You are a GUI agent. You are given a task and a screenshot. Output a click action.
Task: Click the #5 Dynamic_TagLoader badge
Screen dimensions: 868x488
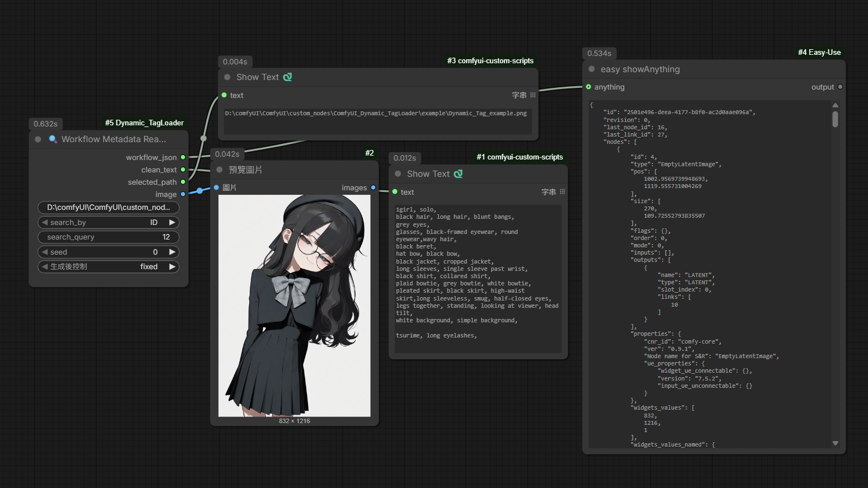[144, 123]
